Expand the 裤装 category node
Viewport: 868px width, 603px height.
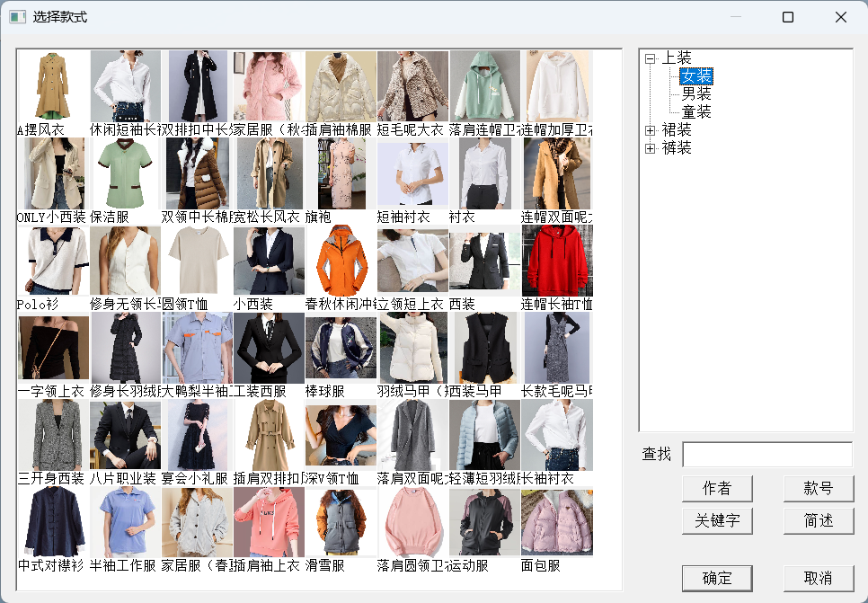pos(651,149)
